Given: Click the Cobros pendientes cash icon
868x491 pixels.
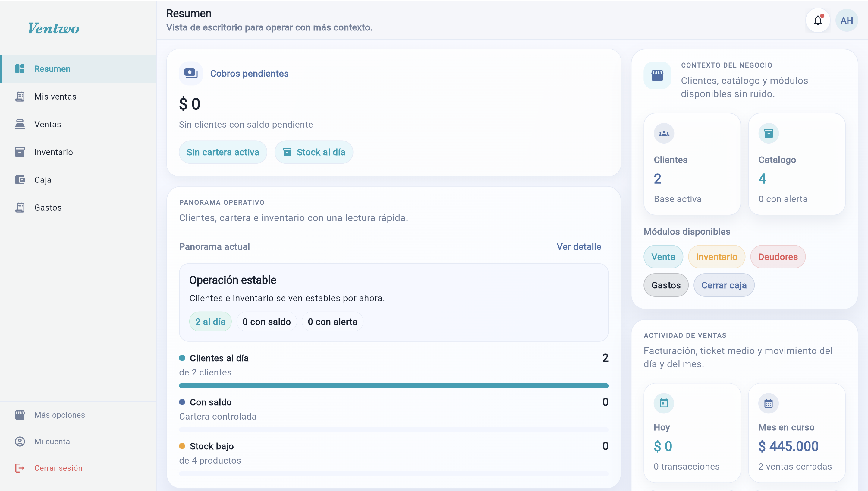Looking at the screenshot, I should (191, 73).
